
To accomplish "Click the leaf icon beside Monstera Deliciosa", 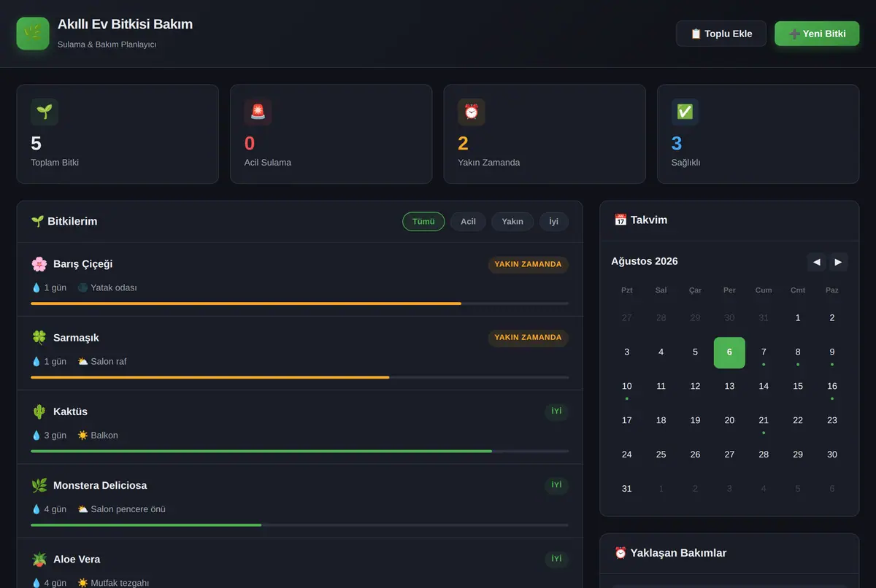I will 39,485.
